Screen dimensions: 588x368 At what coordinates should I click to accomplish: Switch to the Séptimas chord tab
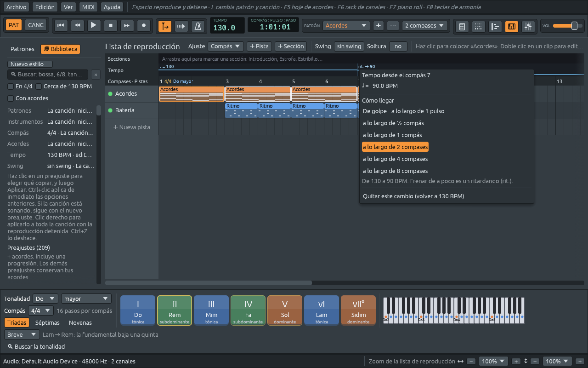point(47,323)
